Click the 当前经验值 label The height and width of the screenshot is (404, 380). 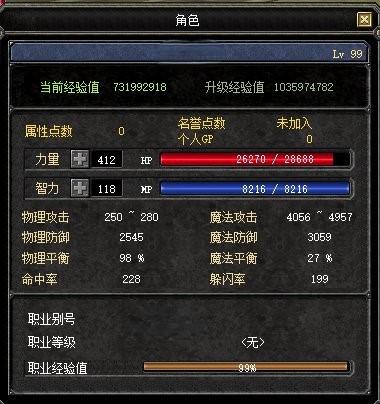(70, 87)
